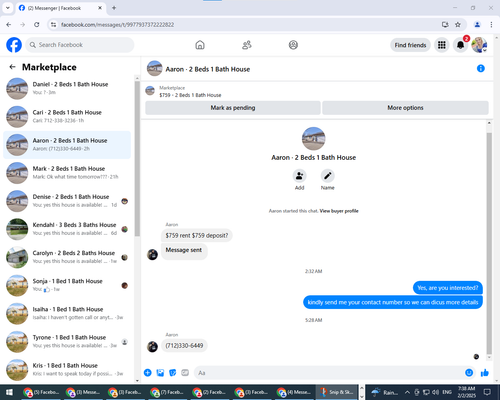500x400 pixels.
Task: Open Kendahl - 3 Beds 3 Baths House chat
Action: [x=67, y=229]
